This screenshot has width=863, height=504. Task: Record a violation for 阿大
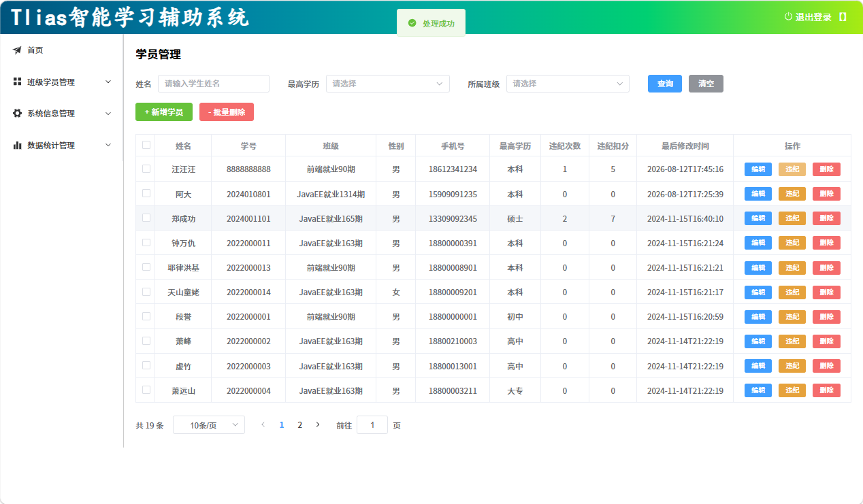click(792, 194)
